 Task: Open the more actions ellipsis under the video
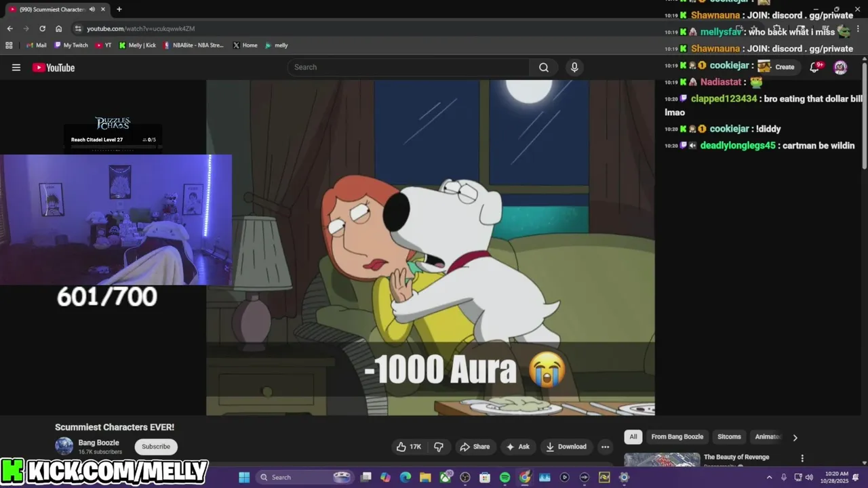coord(605,447)
